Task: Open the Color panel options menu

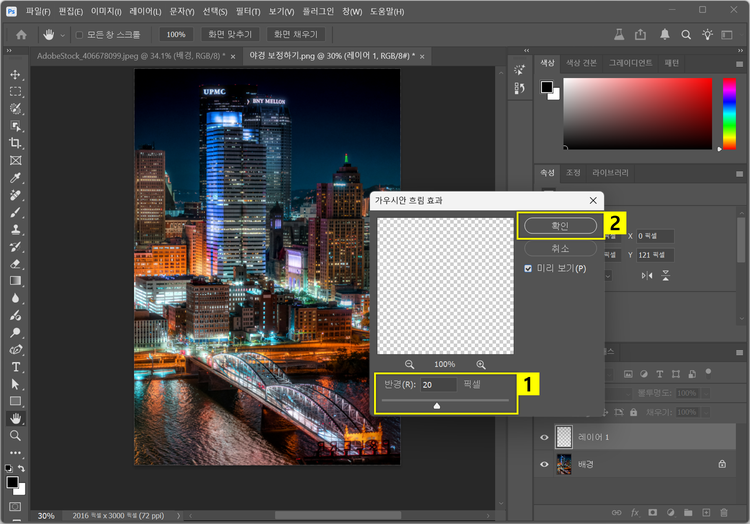Action: pos(739,62)
